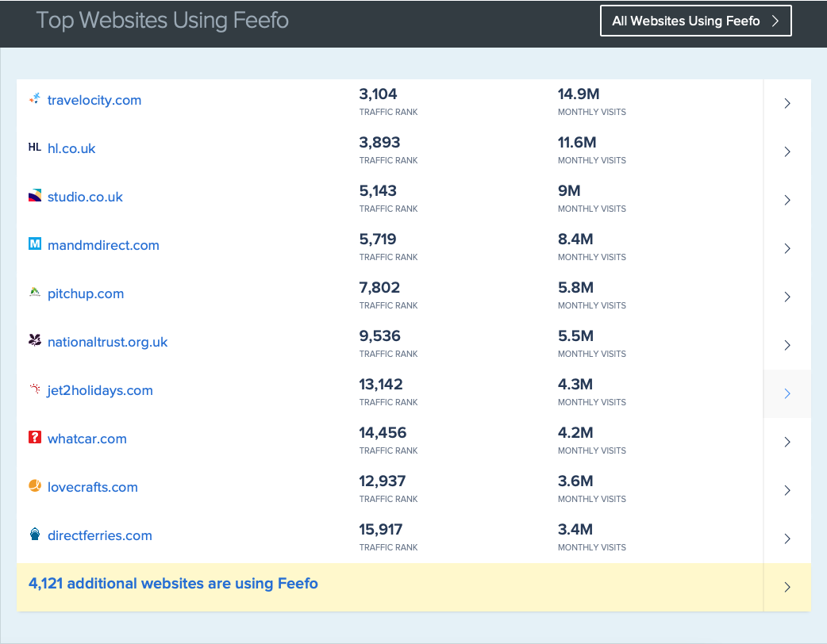This screenshot has width=827, height=644.
Task: Visit the studio.co.uk link
Action: click(x=85, y=197)
